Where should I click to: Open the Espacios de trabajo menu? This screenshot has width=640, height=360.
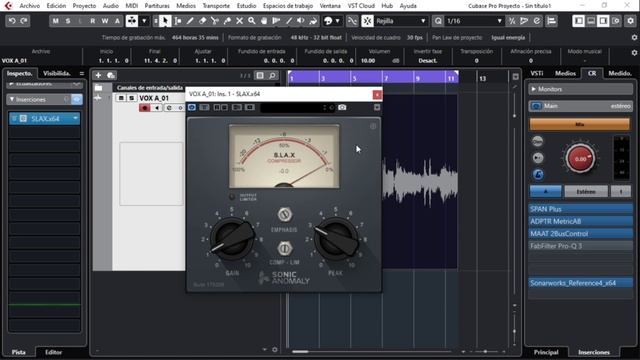pos(288,6)
